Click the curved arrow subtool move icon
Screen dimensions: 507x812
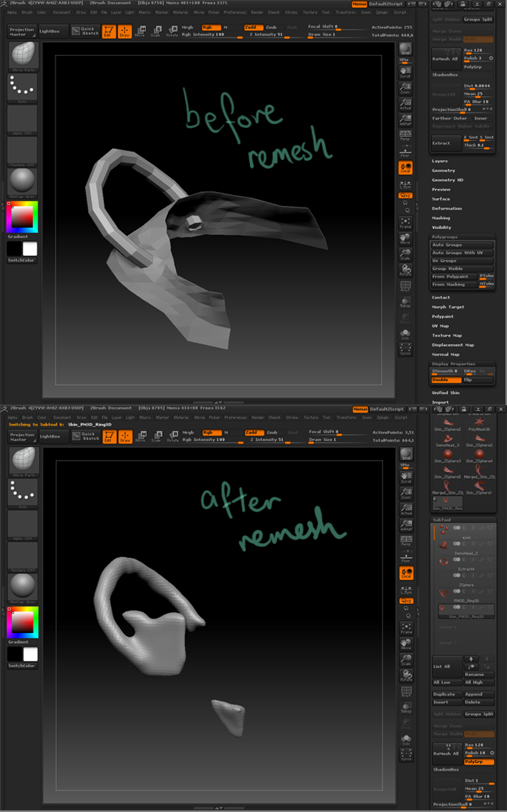tap(471, 667)
